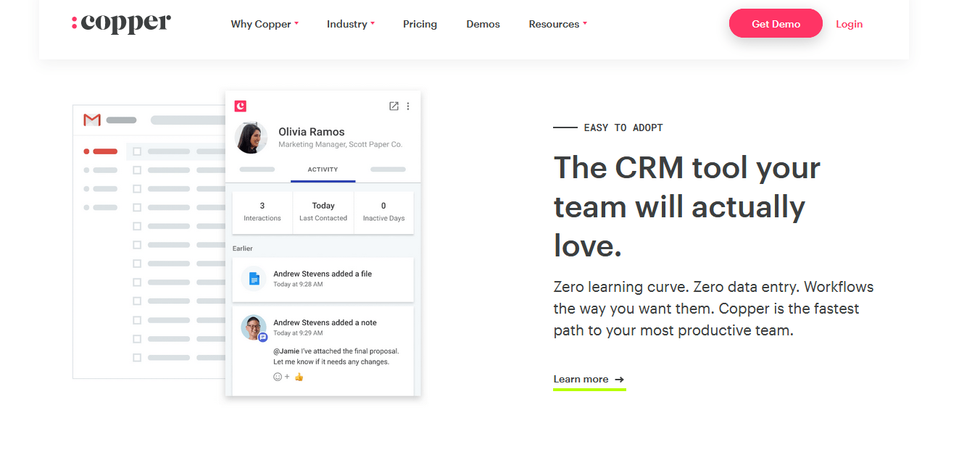Viewport: 980px width, 473px height.
Task: Click the '@Jamie' mention
Action: (286, 351)
